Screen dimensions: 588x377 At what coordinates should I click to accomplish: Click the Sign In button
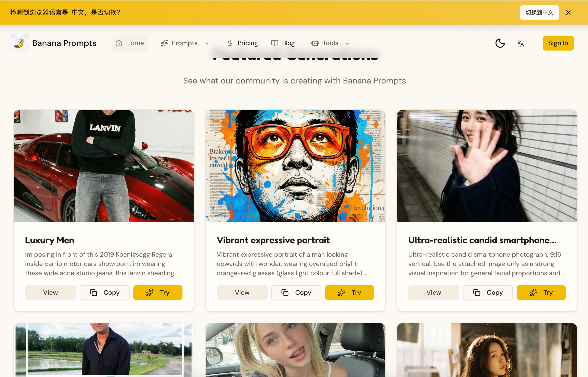click(x=558, y=43)
